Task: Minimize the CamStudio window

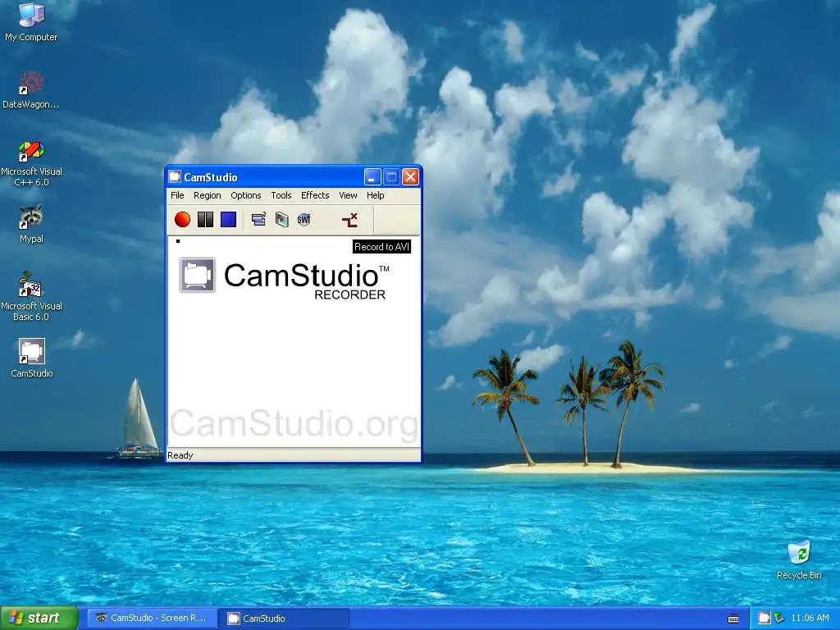Action: pyautogui.click(x=372, y=177)
